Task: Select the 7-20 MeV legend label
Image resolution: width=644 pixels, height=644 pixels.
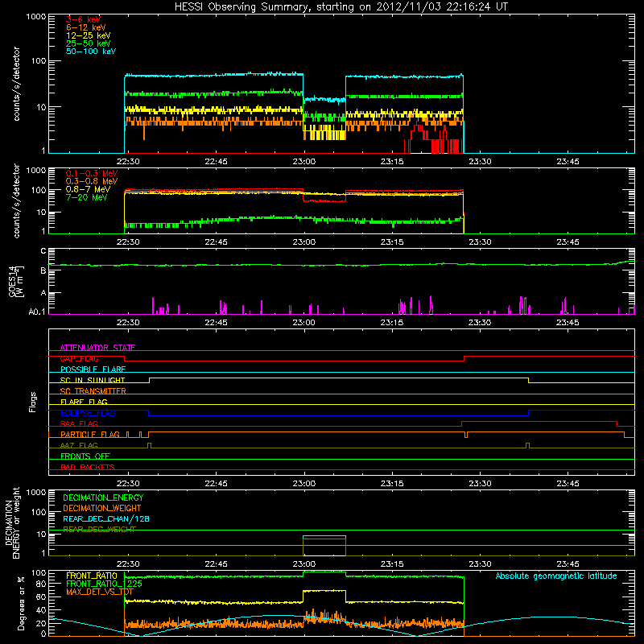Action: (x=86, y=197)
